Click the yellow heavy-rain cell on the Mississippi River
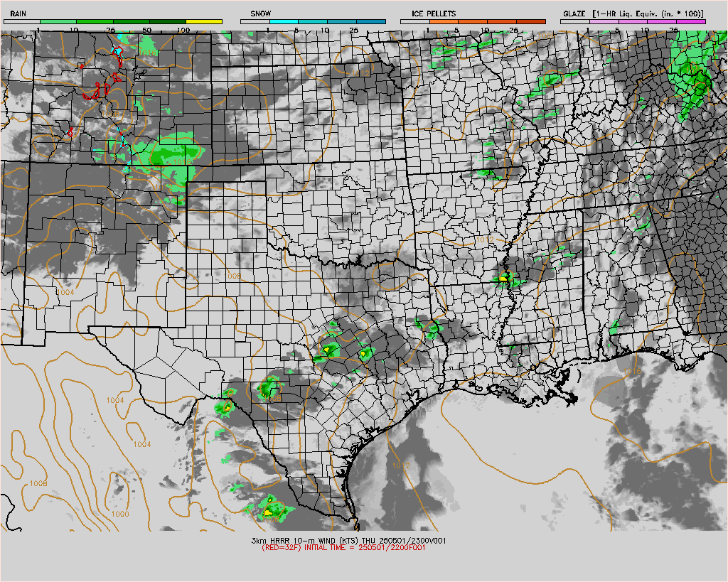Viewport: 728px width, 582px height. tap(503, 279)
